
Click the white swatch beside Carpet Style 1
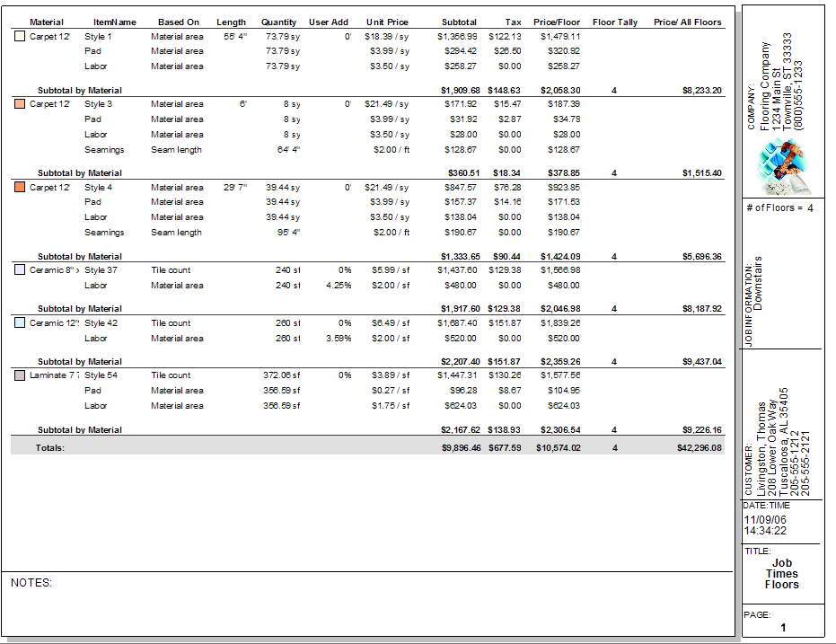[20, 37]
